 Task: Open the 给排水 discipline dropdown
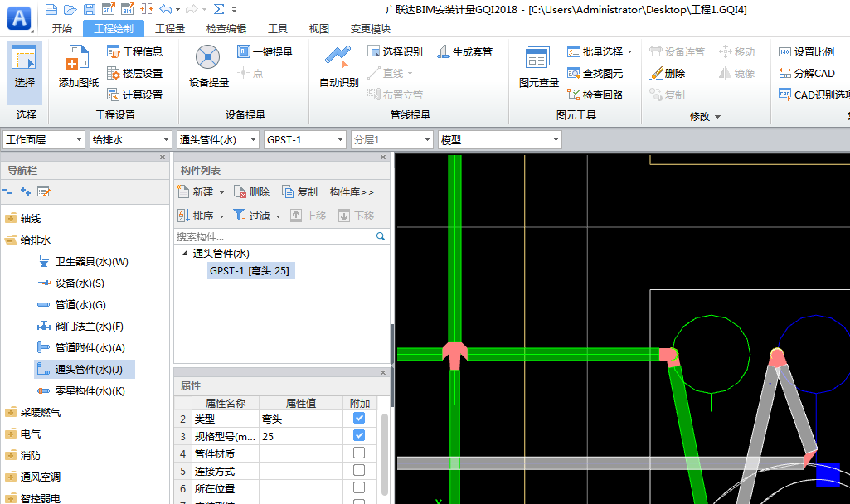[131, 140]
